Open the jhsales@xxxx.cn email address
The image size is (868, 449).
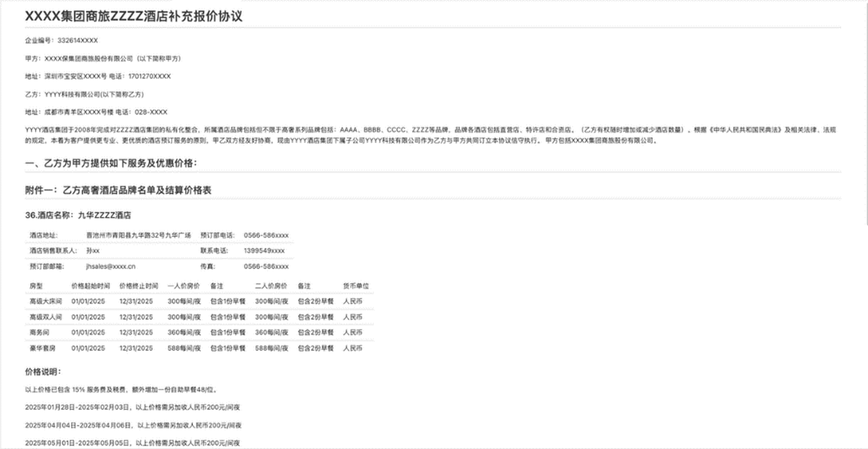click(110, 266)
